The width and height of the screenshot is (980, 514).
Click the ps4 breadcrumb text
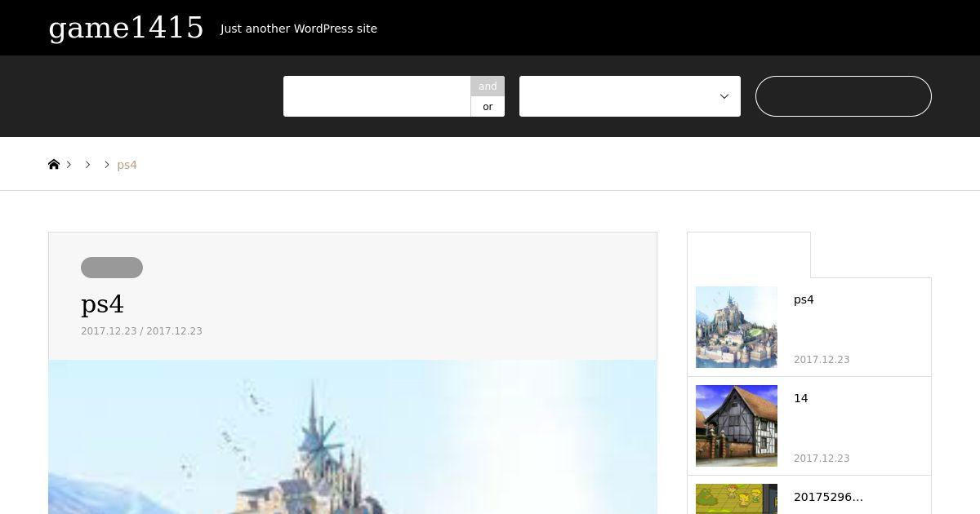pos(127,165)
